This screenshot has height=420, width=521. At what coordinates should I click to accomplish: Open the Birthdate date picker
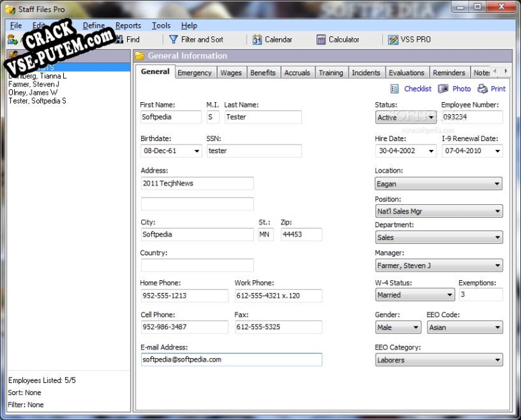[197, 151]
